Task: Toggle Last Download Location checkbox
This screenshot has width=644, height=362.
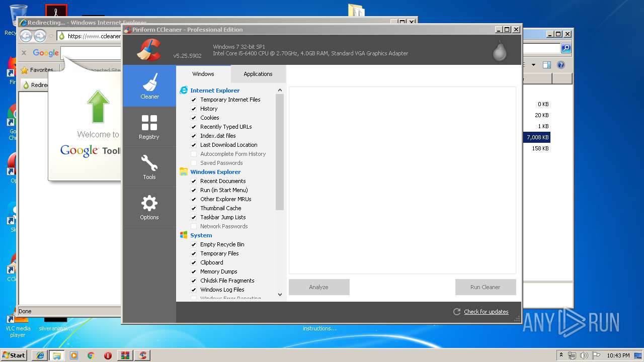Action: [x=194, y=145]
